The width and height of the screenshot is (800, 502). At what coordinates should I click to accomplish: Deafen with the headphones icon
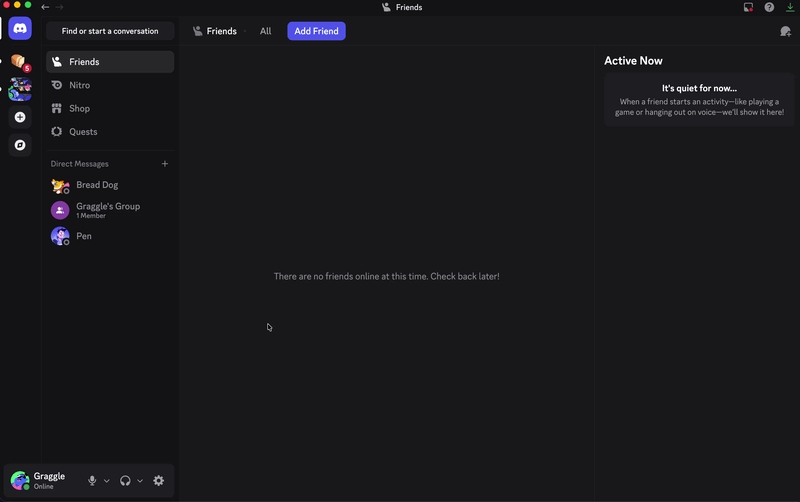coord(125,481)
